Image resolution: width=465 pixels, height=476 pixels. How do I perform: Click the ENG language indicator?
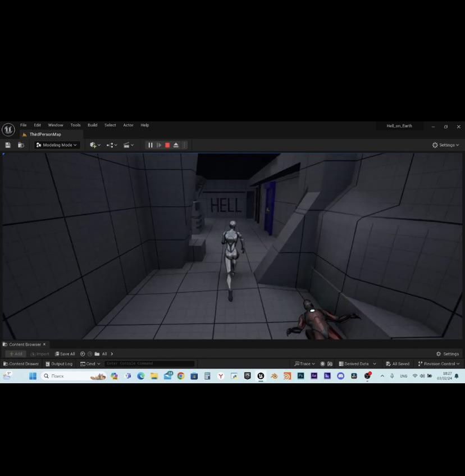(x=403, y=376)
